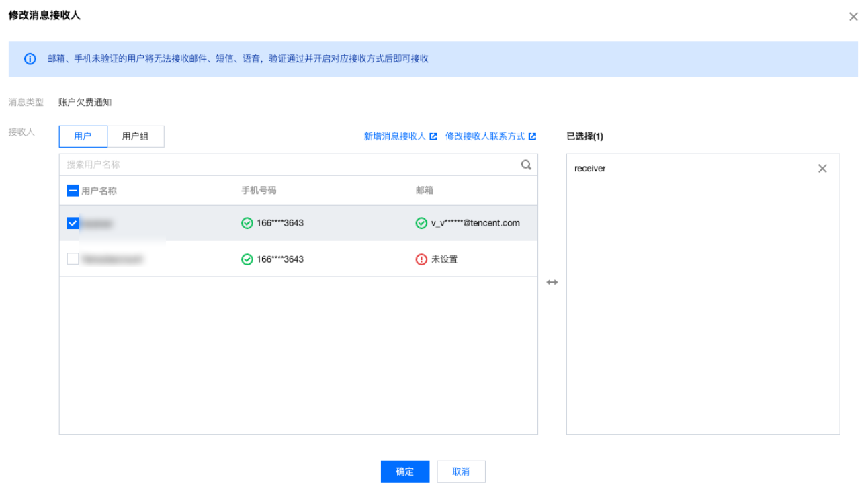Click green check icon in first phone row
Image resolution: width=868 pixels, height=487 pixels.
(x=247, y=223)
